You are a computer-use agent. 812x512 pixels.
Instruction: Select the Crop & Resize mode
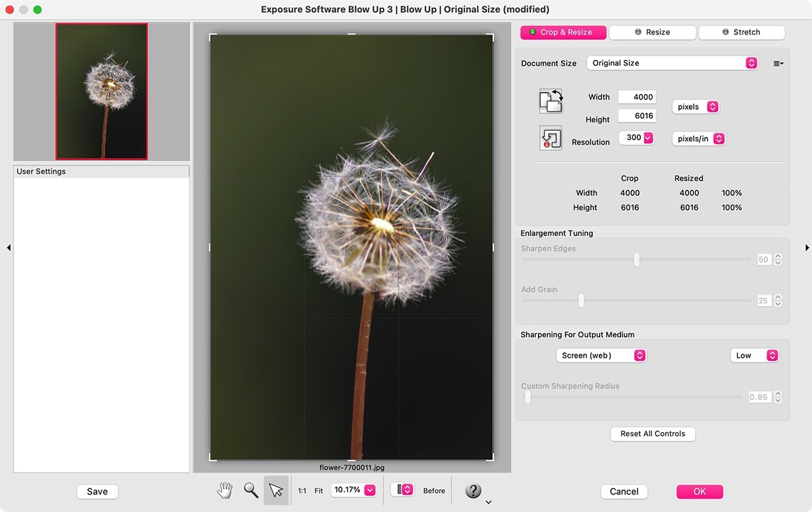coord(563,33)
